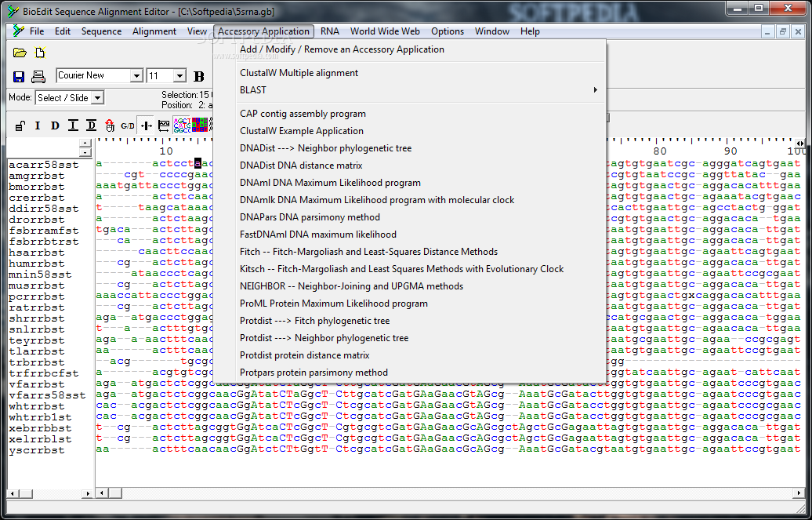Open the Edit menu

[x=63, y=31]
